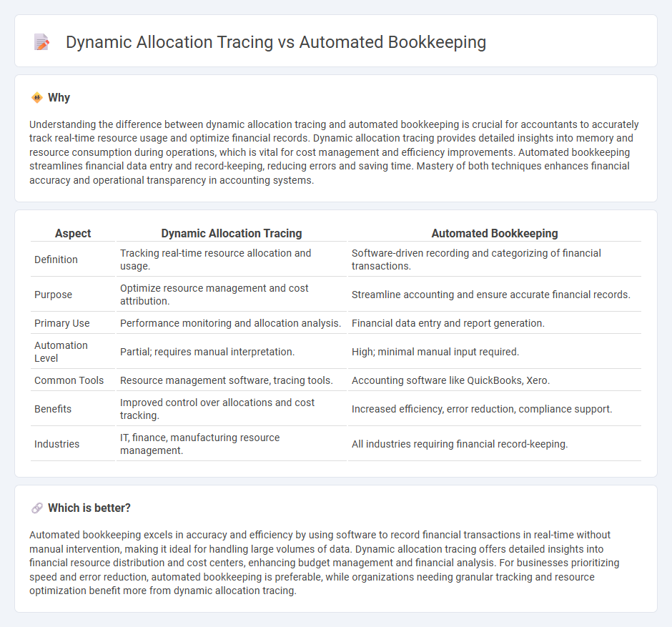This screenshot has height=627, width=672.
Task: Click cell 'Financial data entry and report generation.'
Action: pyautogui.click(x=495, y=323)
